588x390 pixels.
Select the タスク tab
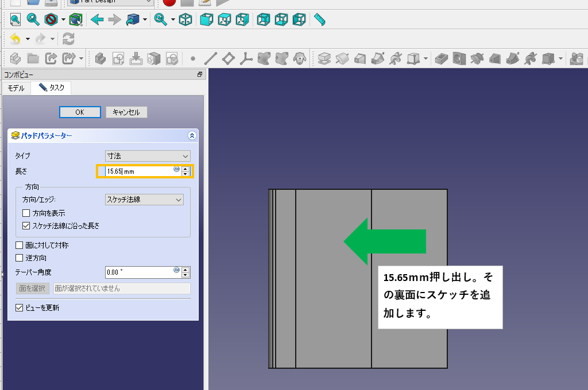pos(52,88)
